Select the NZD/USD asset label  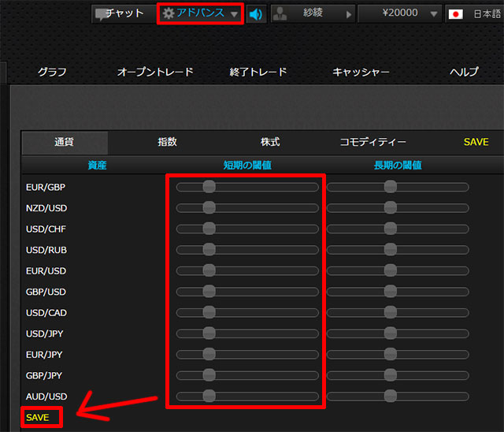pyautogui.click(x=46, y=208)
